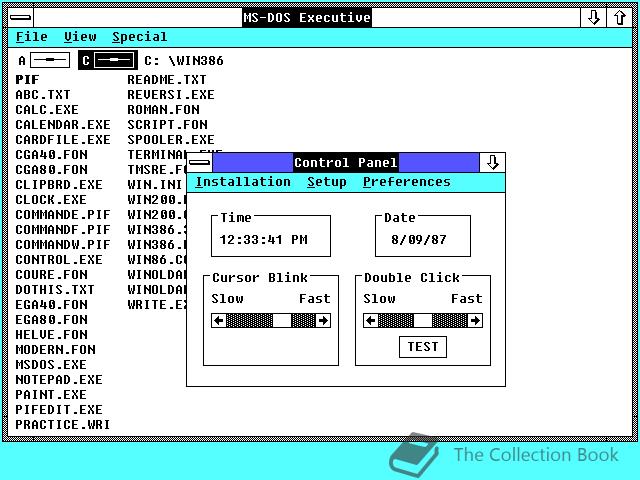Minimize Control Panel with down arrow
The height and width of the screenshot is (480, 640).
(493, 163)
